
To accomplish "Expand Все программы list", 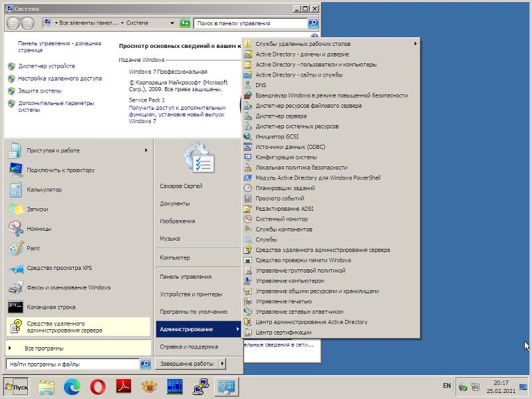I will point(78,348).
